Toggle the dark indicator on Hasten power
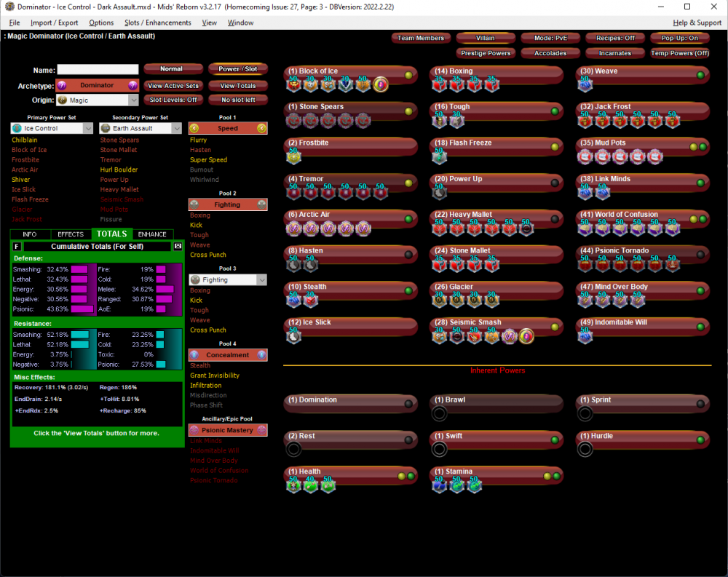 [408, 255]
